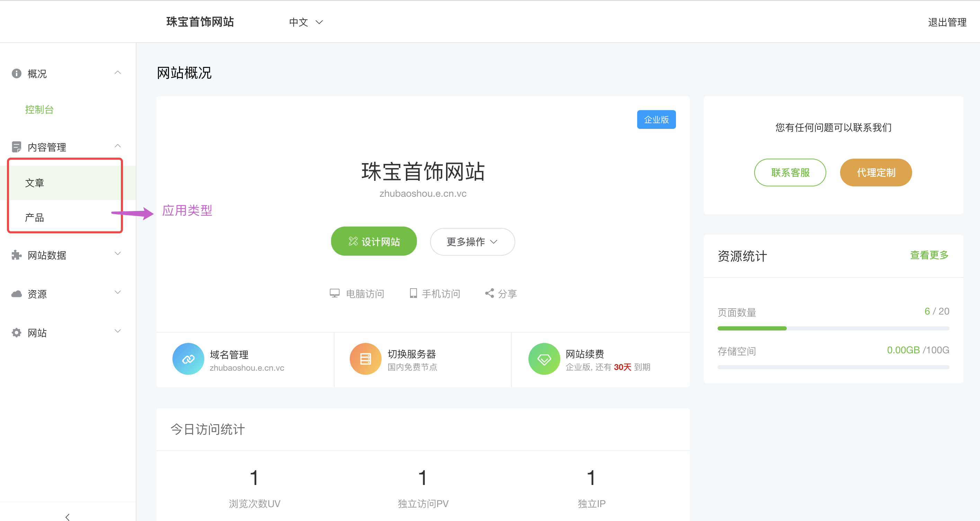
Task: Select 网站 menu label in sidebar
Action: 37,333
